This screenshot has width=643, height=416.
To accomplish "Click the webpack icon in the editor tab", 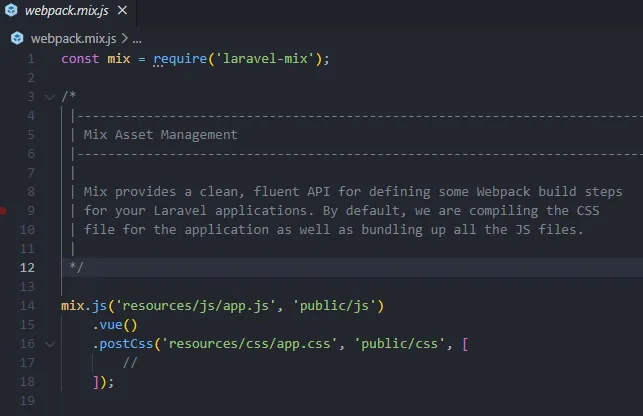I will point(12,10).
